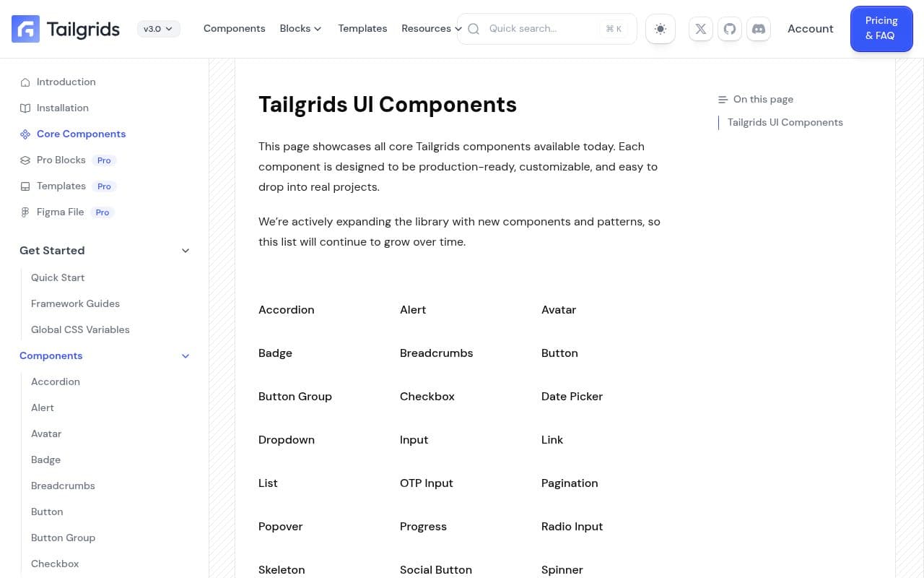Expand the Resources navbar dropdown
The height and width of the screenshot is (578, 924).
(431, 28)
